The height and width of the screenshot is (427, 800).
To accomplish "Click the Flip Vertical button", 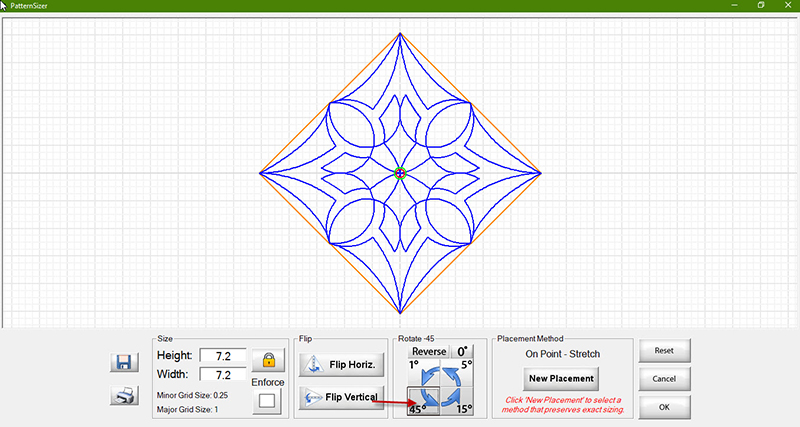I will coord(340,397).
